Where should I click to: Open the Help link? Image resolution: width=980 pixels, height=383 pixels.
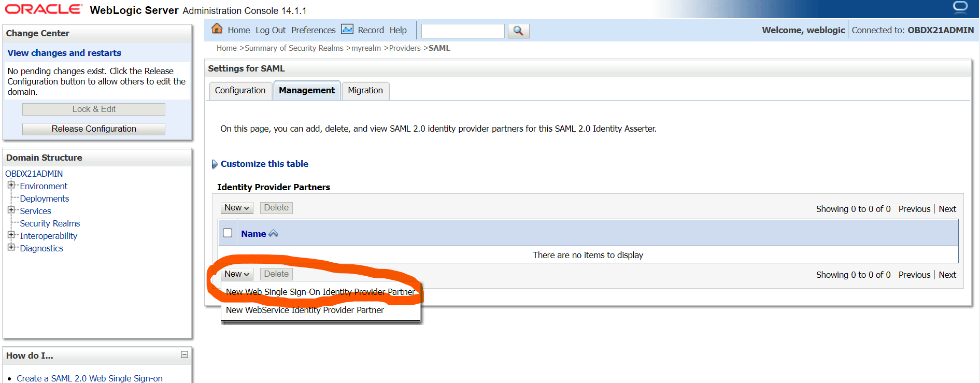pos(398,30)
